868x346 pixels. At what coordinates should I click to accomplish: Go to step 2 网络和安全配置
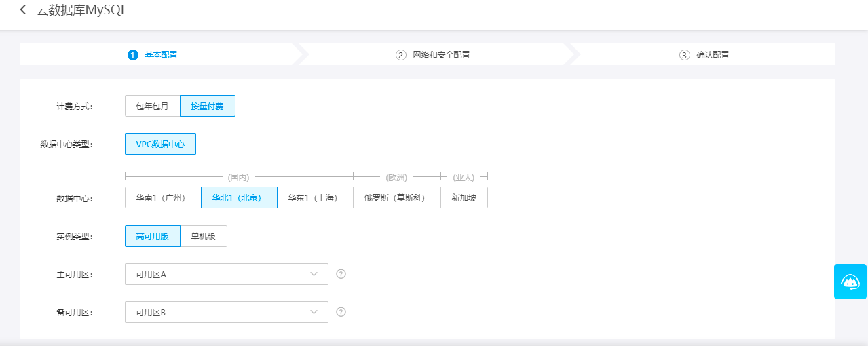pyautogui.click(x=433, y=55)
